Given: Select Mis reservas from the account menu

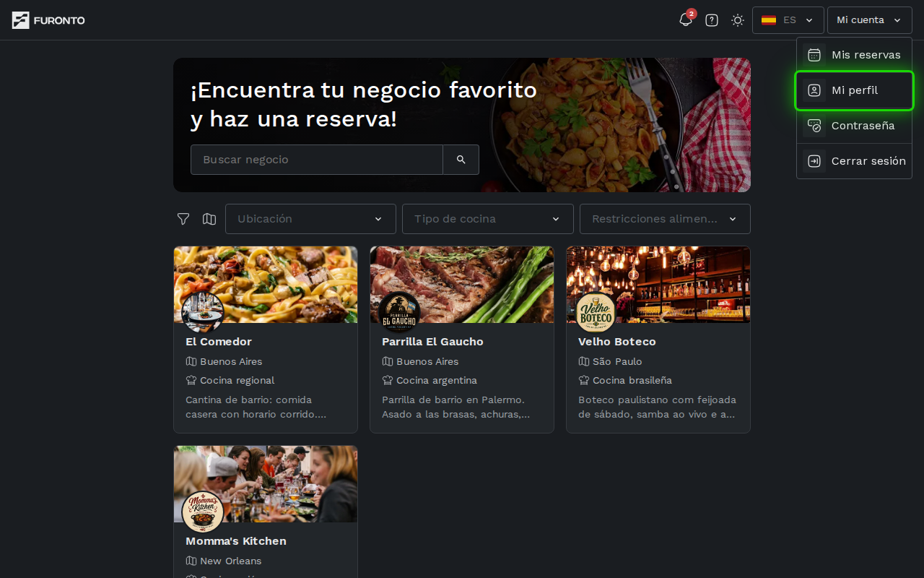Looking at the screenshot, I should 855,55.
